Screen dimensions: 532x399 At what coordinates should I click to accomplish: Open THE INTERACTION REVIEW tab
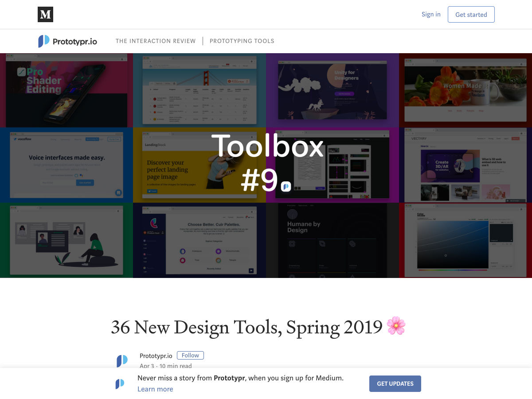point(156,41)
